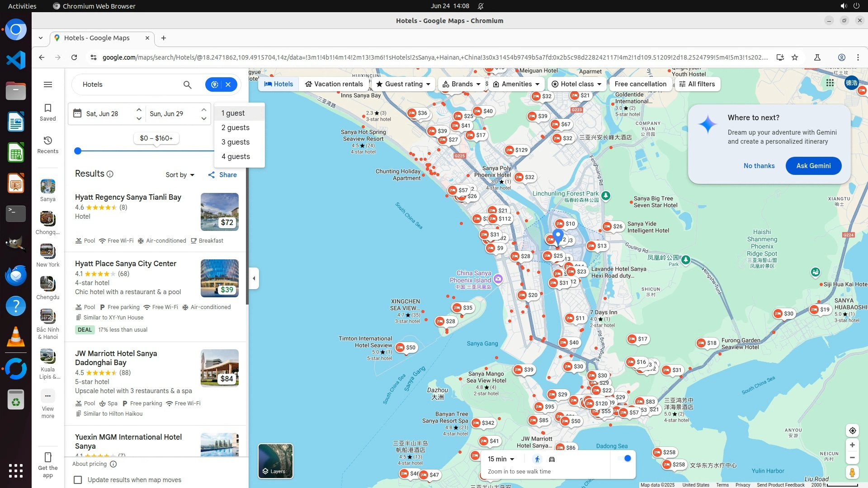Open the Recents history icon

click(47, 141)
